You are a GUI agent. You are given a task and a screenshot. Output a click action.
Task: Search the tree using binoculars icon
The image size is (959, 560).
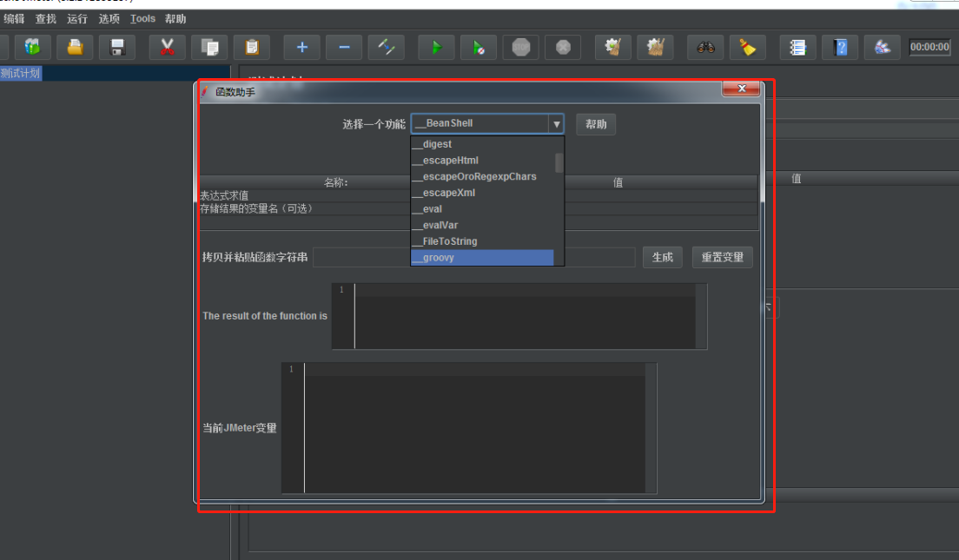704,48
